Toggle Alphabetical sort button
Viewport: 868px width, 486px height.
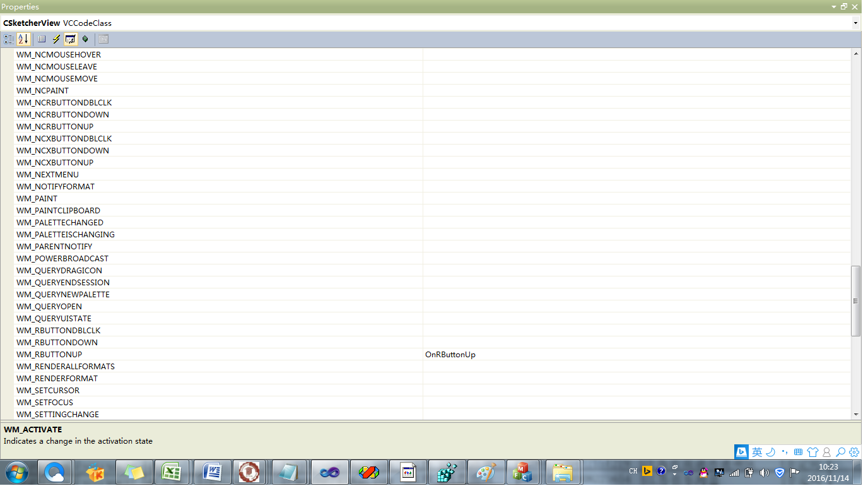[x=23, y=39]
